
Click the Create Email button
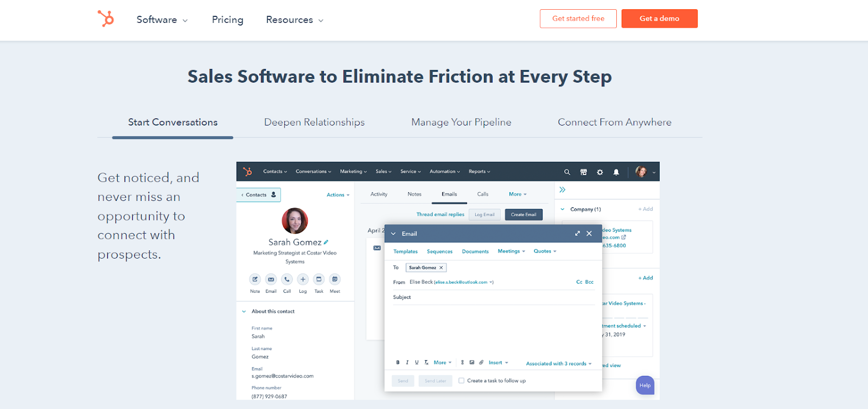pyautogui.click(x=524, y=215)
